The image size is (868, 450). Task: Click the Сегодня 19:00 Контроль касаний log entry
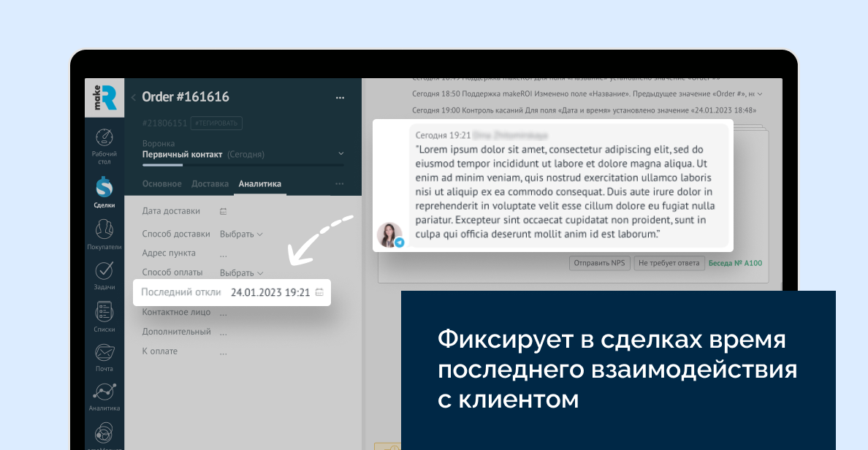point(584,110)
